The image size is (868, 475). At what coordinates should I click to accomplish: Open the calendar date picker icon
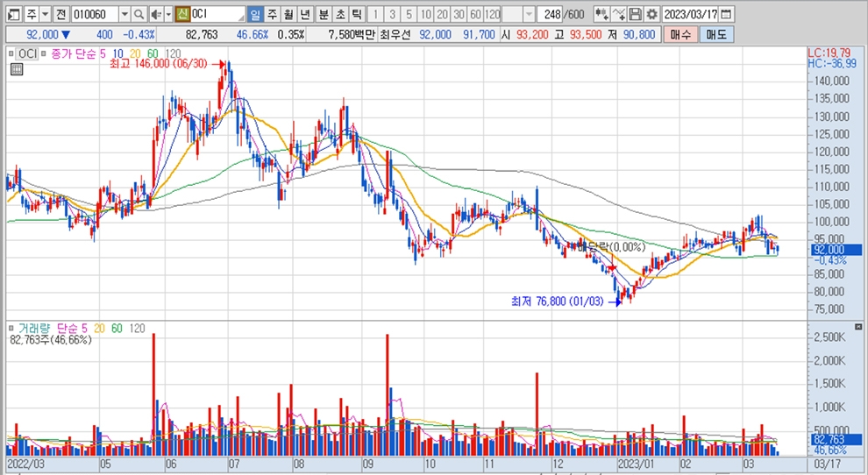coord(727,14)
